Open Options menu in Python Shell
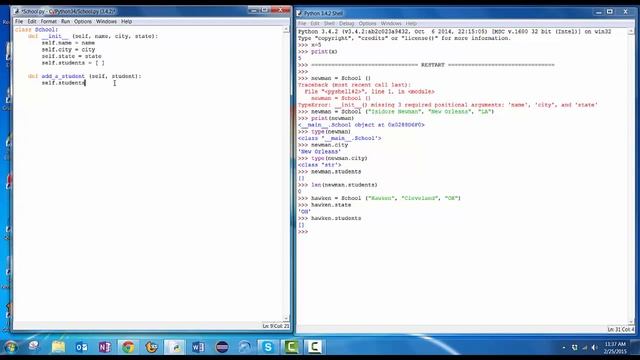Viewport: 640px width, 360px height. click(x=367, y=24)
